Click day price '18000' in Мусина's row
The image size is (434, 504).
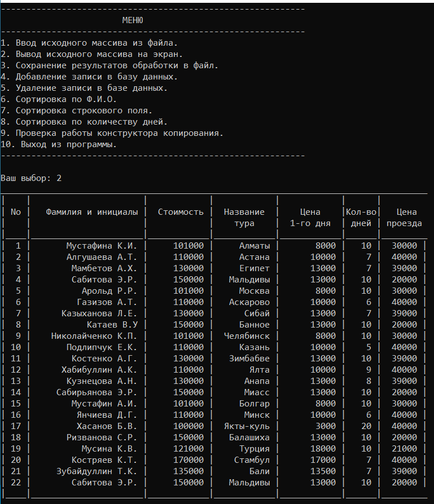pos(323,448)
